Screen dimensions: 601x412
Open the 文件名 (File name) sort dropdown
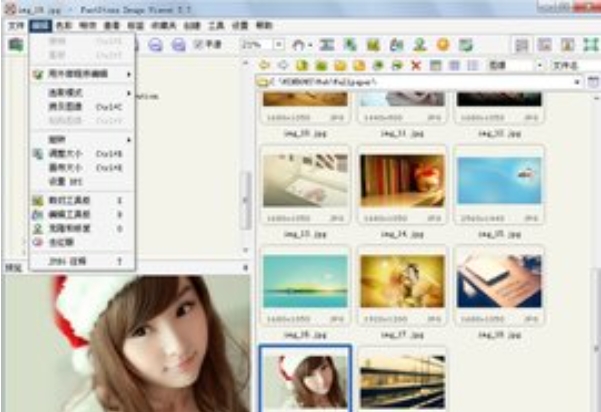(575, 66)
